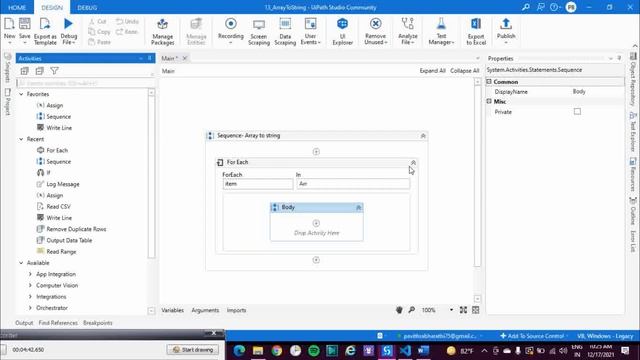Click the Activities search box
640x360 pixels.
(x=85, y=83)
